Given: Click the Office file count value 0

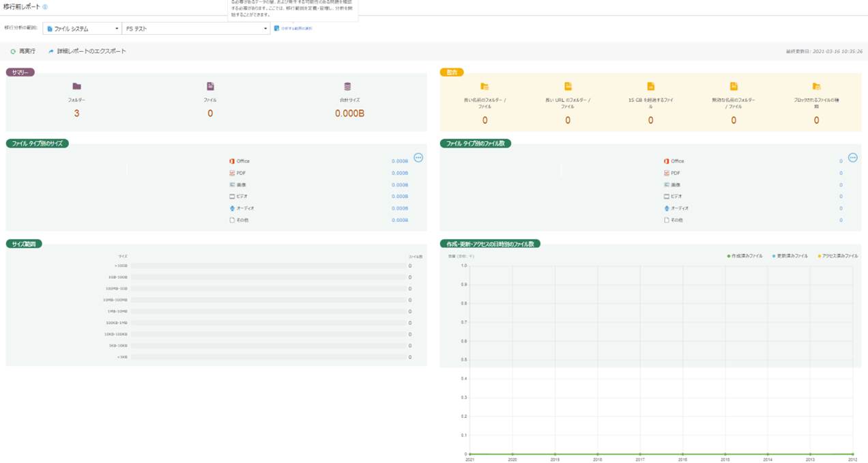Looking at the screenshot, I should pos(841,161).
